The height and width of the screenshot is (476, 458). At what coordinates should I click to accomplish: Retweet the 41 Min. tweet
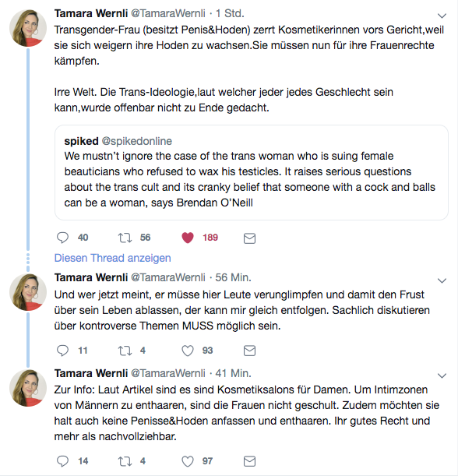[125, 461]
